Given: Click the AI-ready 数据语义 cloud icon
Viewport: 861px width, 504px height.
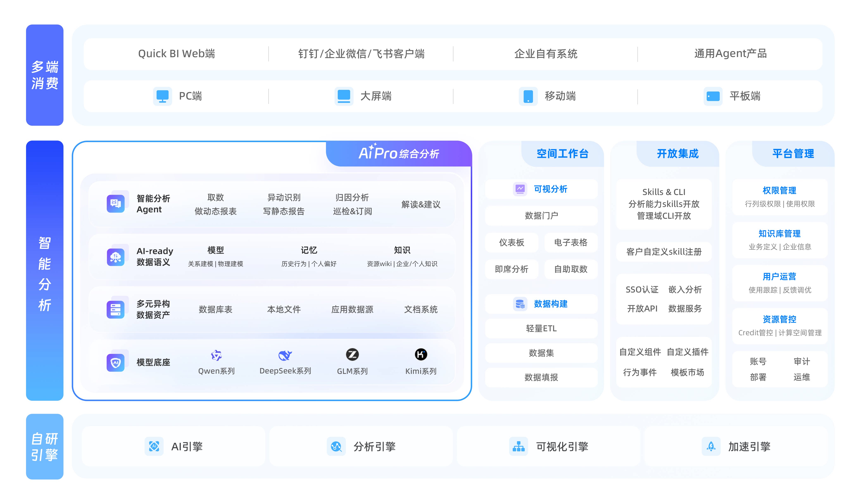Looking at the screenshot, I should coord(116,257).
